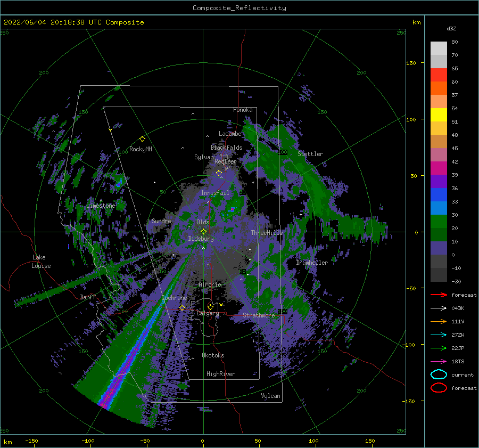Click the bright yellow dBZ swatch

pos(439,115)
